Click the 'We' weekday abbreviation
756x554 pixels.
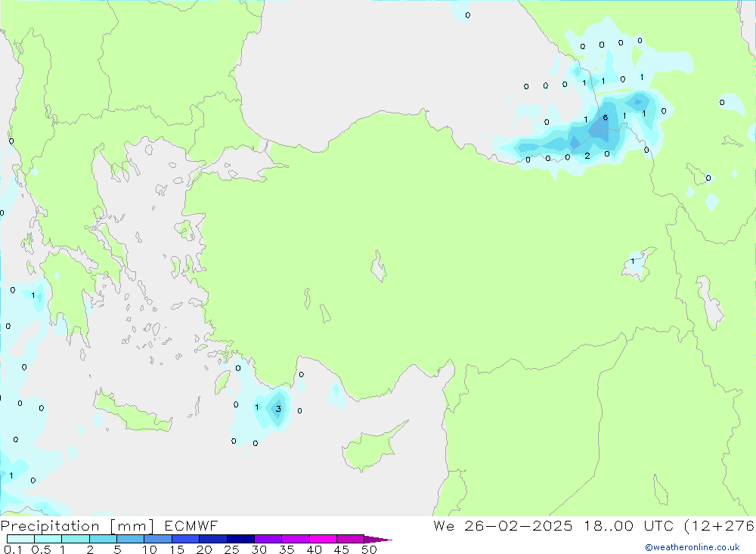444,525
